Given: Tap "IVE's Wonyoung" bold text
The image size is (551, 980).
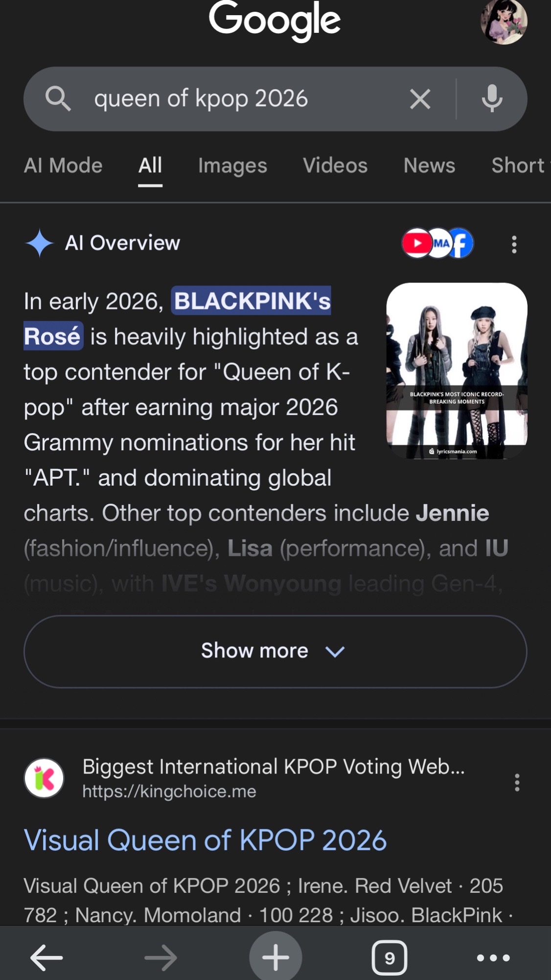Looking at the screenshot, I should (x=251, y=583).
